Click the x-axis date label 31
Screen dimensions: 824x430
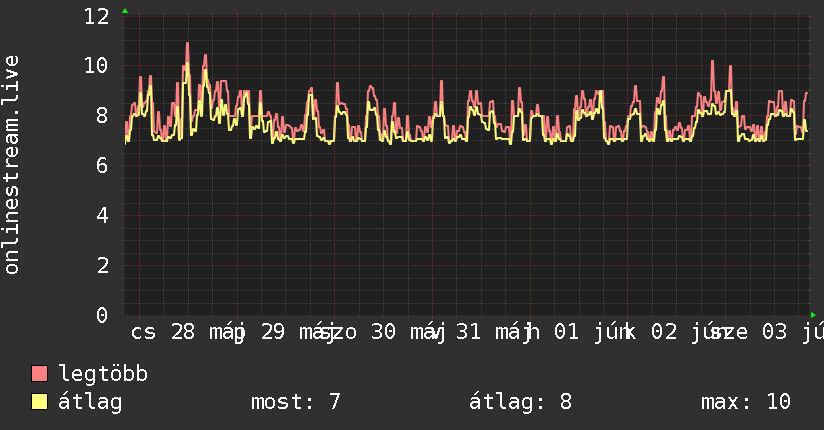[468, 332]
